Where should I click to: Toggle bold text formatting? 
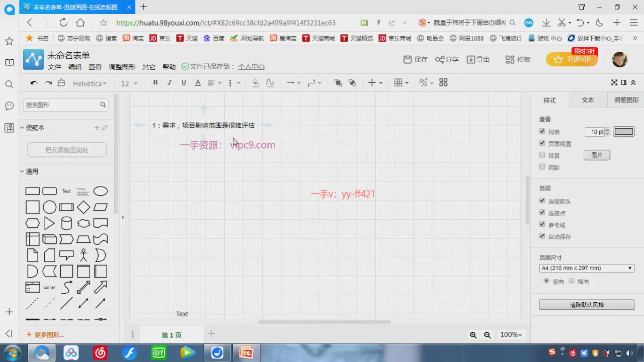155,82
